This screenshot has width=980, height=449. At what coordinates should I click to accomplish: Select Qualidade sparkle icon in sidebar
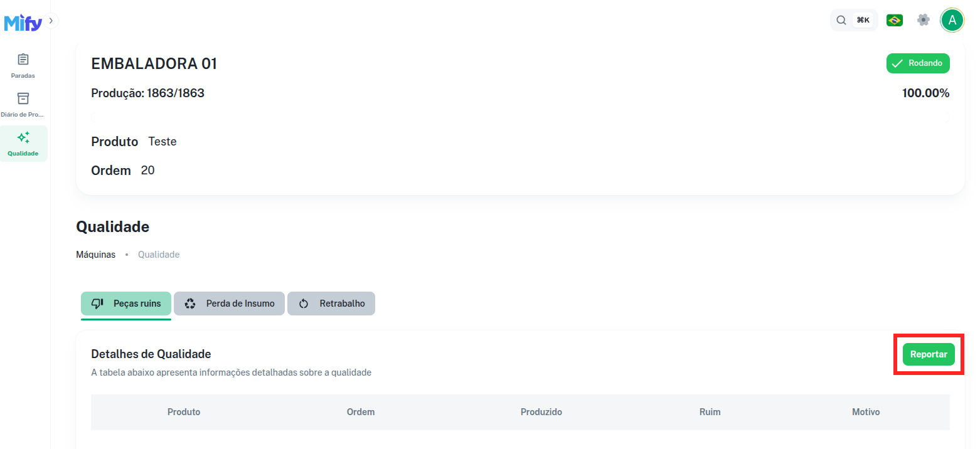[x=23, y=138]
